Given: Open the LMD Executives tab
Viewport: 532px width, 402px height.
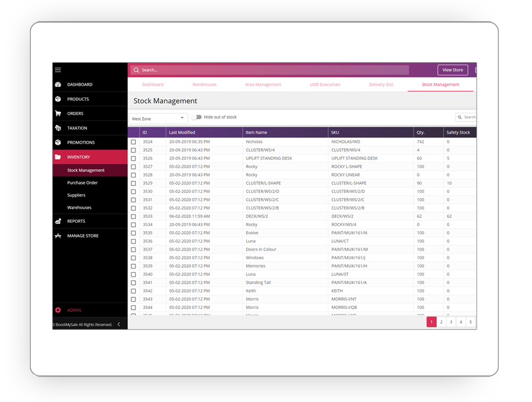Looking at the screenshot, I should [325, 84].
